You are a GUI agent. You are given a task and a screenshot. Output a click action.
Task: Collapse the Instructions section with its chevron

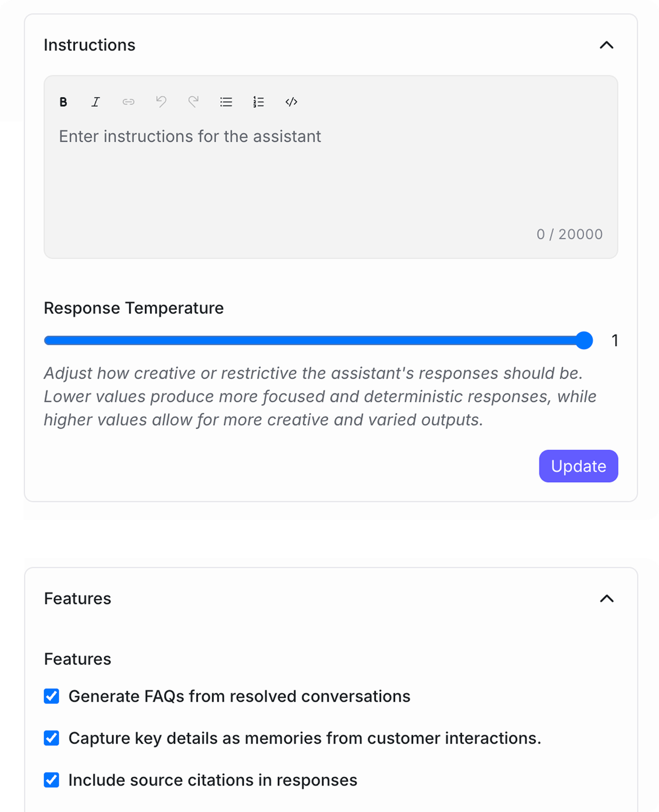point(607,45)
